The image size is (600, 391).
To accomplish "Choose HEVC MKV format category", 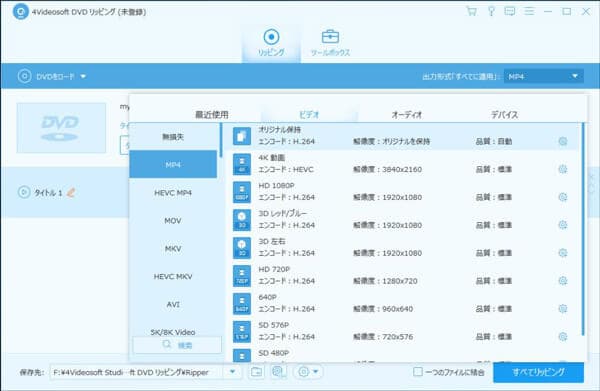I will [x=173, y=276].
